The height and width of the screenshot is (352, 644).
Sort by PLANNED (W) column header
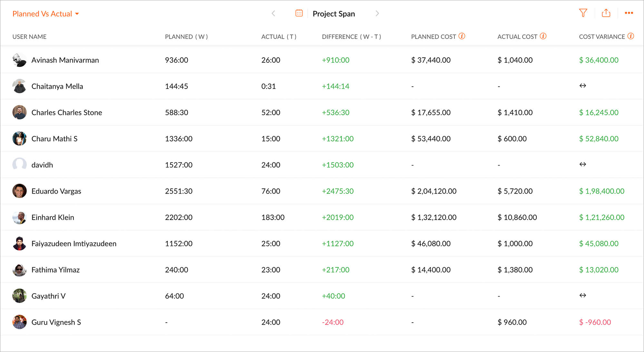pos(186,37)
